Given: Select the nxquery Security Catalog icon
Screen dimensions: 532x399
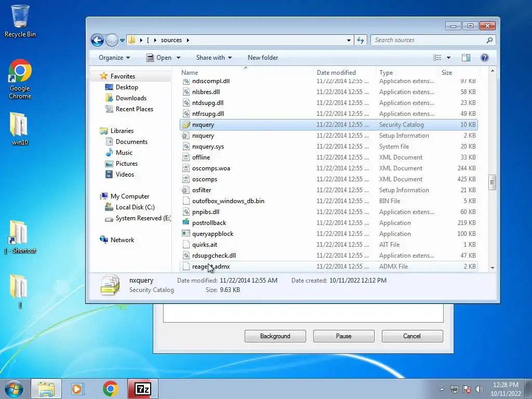Looking at the screenshot, I should 185,125.
